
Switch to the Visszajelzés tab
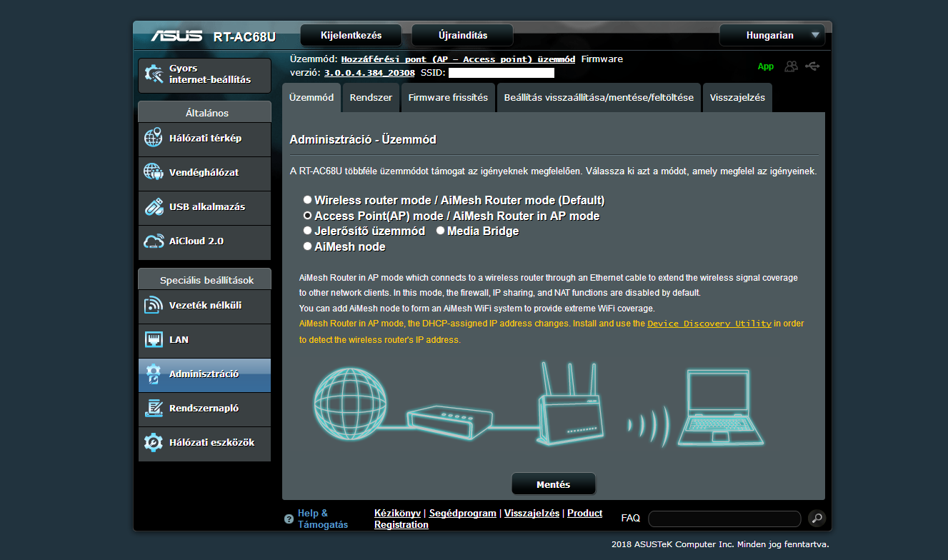(x=737, y=98)
